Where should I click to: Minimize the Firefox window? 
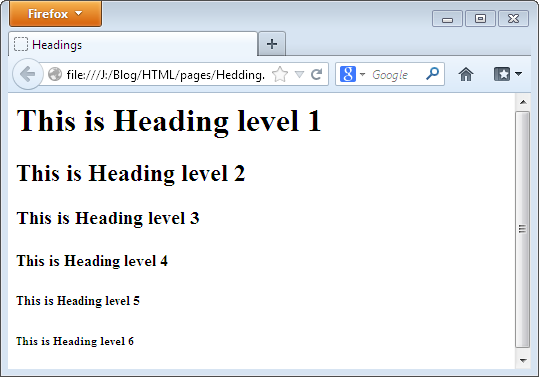[447, 19]
